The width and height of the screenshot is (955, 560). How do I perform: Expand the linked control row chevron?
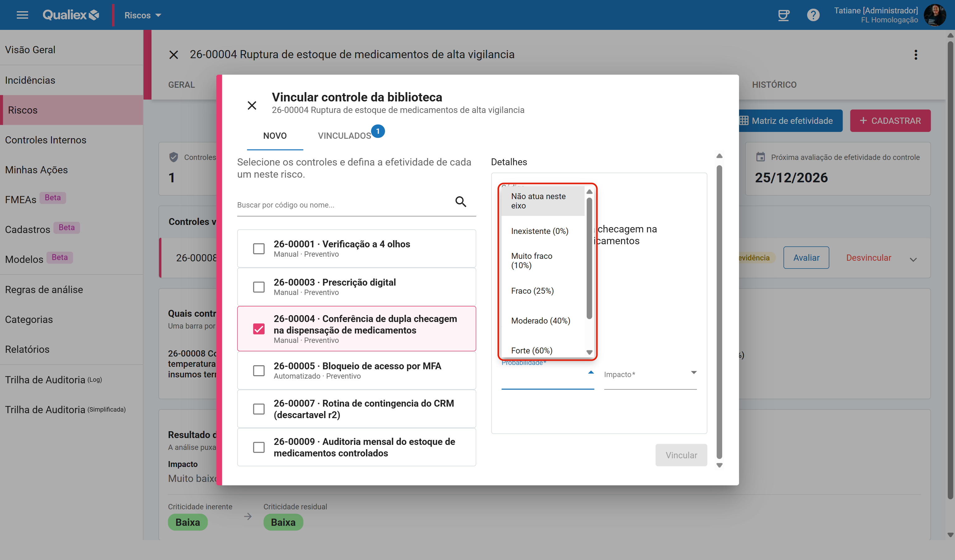tap(913, 259)
